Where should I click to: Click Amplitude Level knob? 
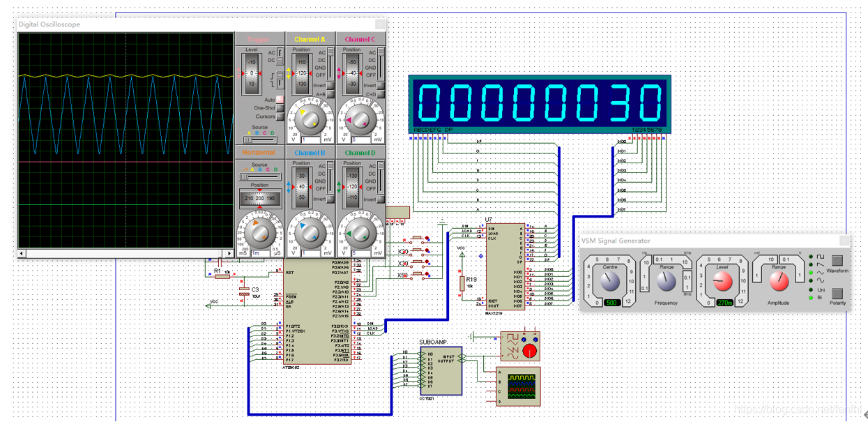[723, 281]
